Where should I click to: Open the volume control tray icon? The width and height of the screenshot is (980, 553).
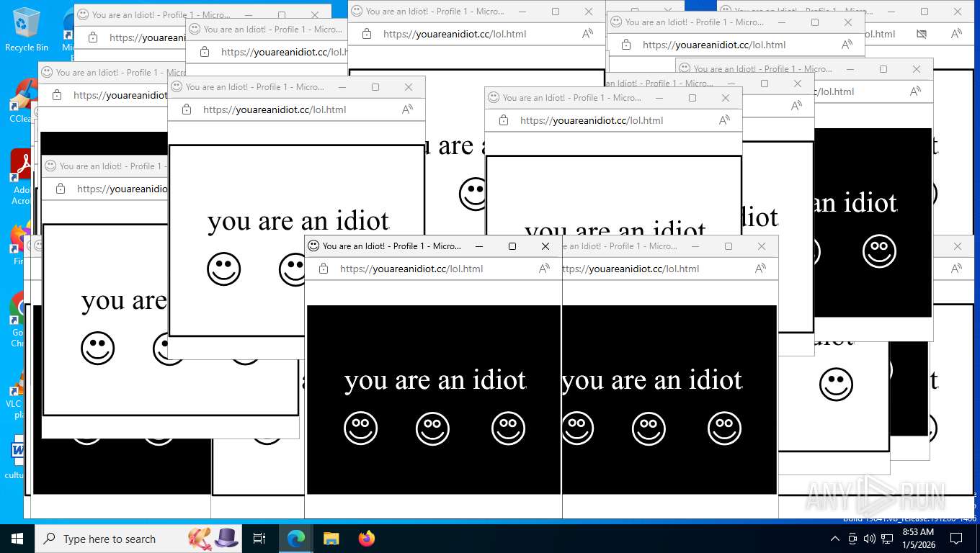pos(870,539)
